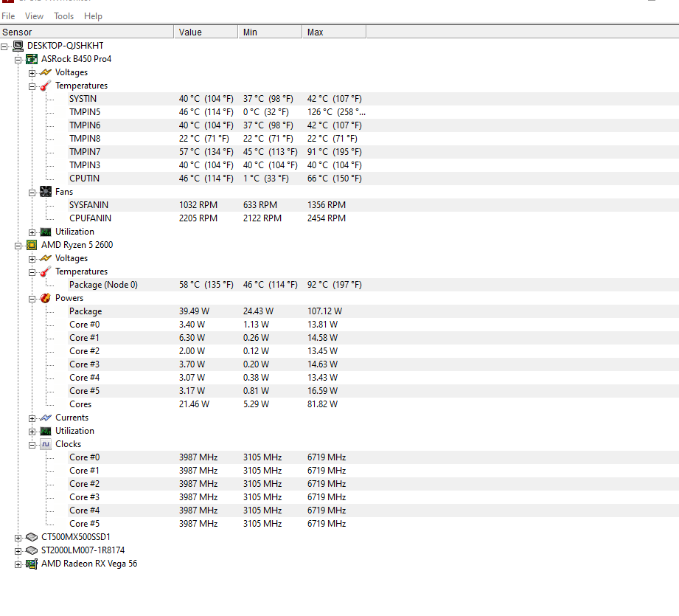Click the 107.12 W max Package power

click(325, 311)
